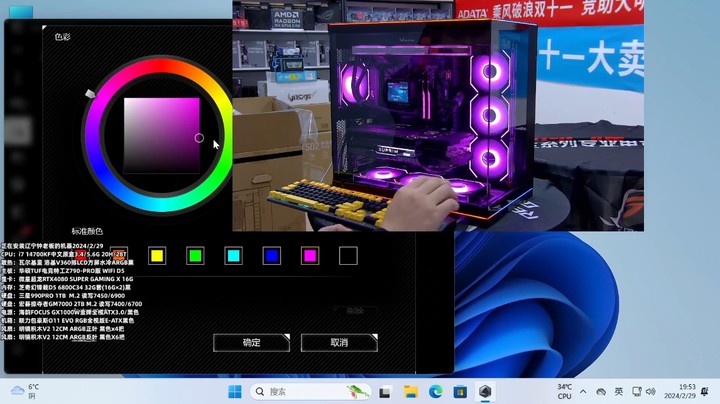Select the green standard color swatch

pyautogui.click(x=195, y=256)
